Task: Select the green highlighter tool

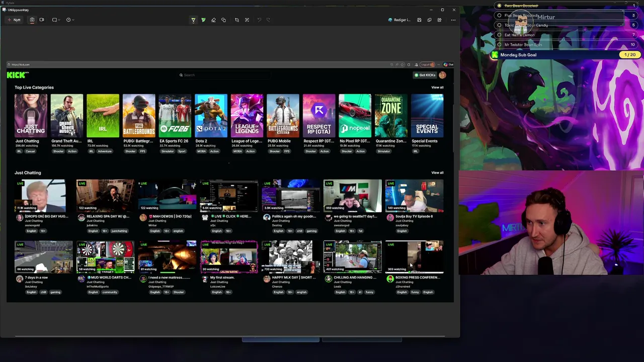Action: point(203,20)
